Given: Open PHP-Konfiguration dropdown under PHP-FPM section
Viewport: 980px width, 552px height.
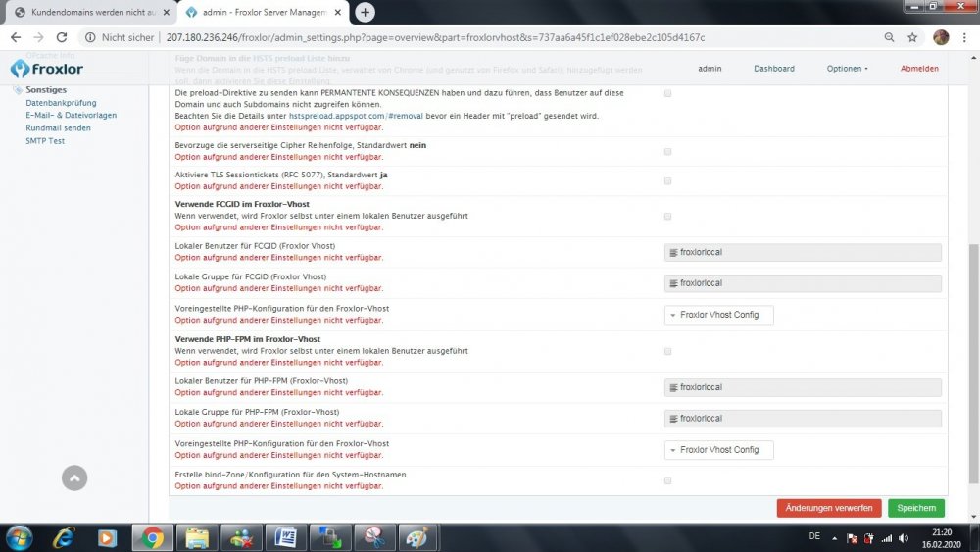Looking at the screenshot, I should 718,450.
